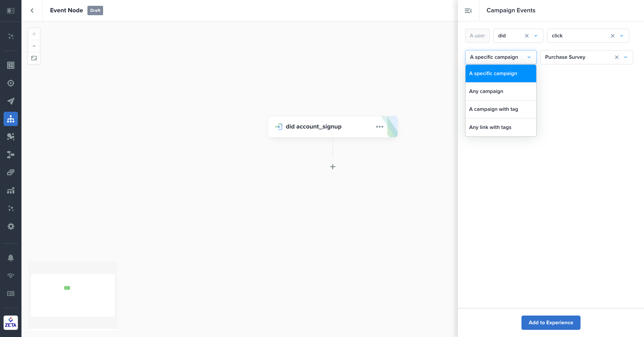
Task: Open the three-dot menu on account_signup node
Action: [379, 127]
